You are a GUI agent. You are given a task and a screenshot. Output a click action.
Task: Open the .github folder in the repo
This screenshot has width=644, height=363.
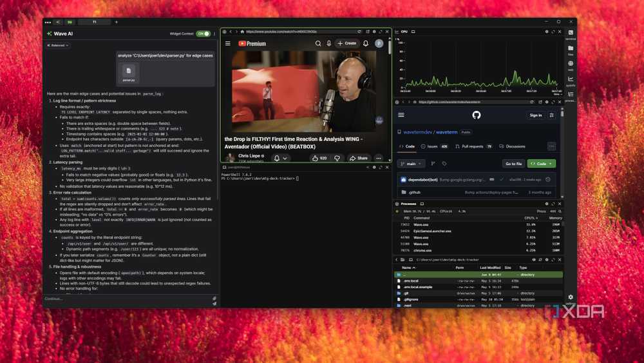414,192
